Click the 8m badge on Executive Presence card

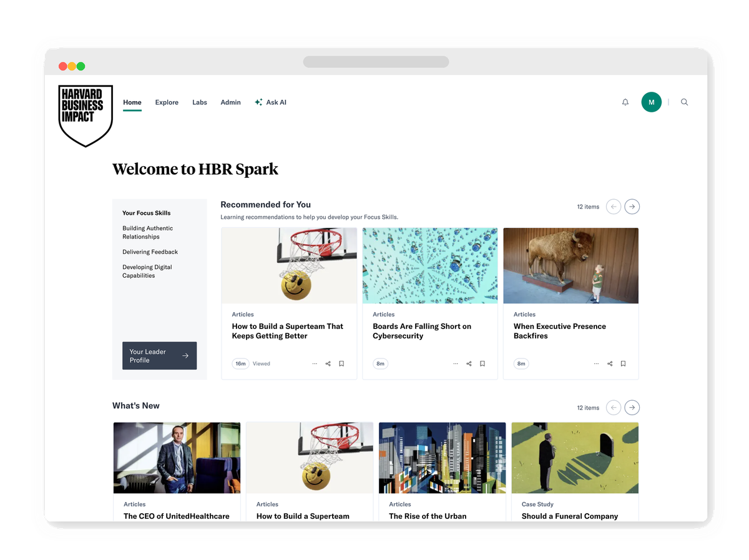pyautogui.click(x=521, y=363)
